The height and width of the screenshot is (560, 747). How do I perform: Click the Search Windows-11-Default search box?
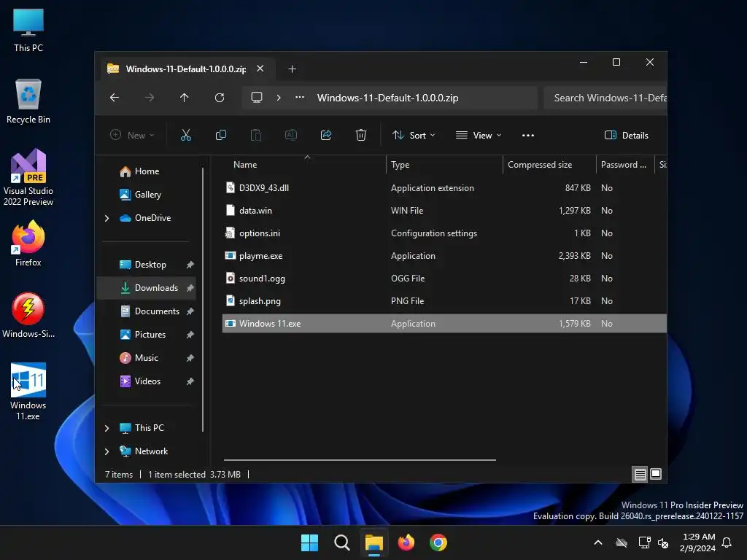pyautogui.click(x=605, y=98)
